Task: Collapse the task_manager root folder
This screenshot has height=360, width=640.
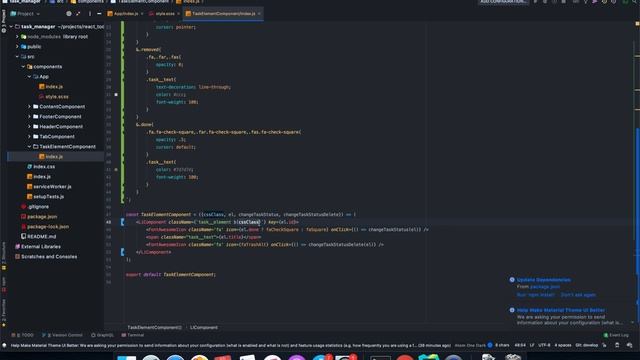Action: [x=11, y=27]
